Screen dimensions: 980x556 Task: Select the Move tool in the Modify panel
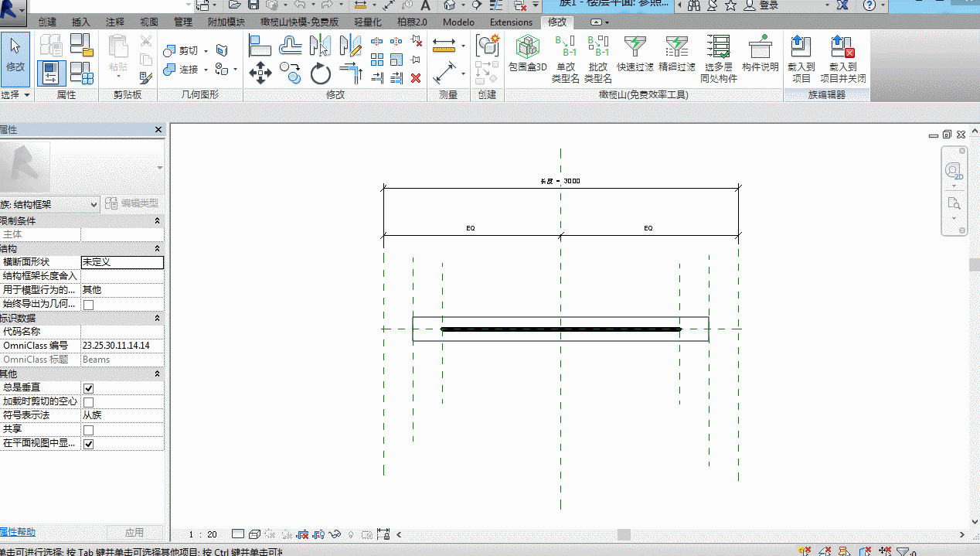click(x=260, y=73)
